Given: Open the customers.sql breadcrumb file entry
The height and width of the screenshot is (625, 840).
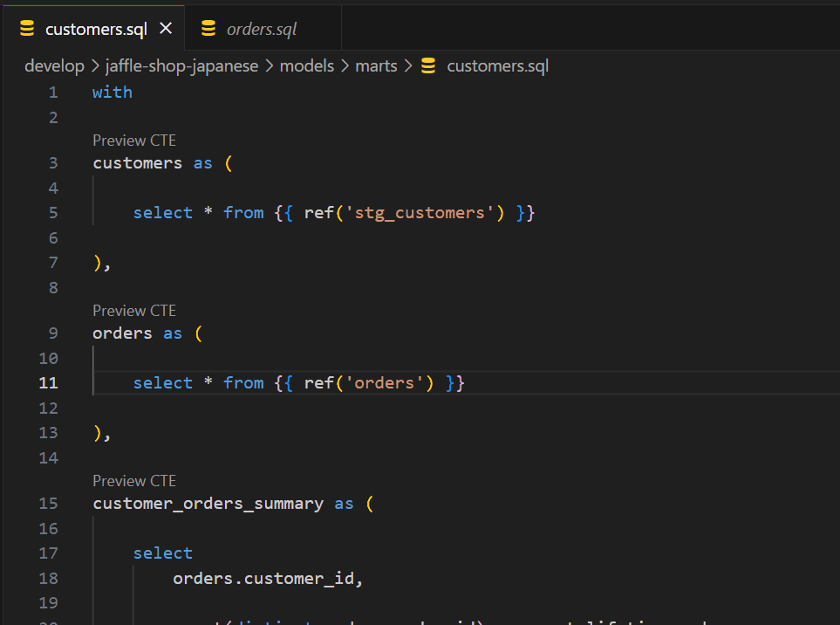Looking at the screenshot, I should [498, 66].
